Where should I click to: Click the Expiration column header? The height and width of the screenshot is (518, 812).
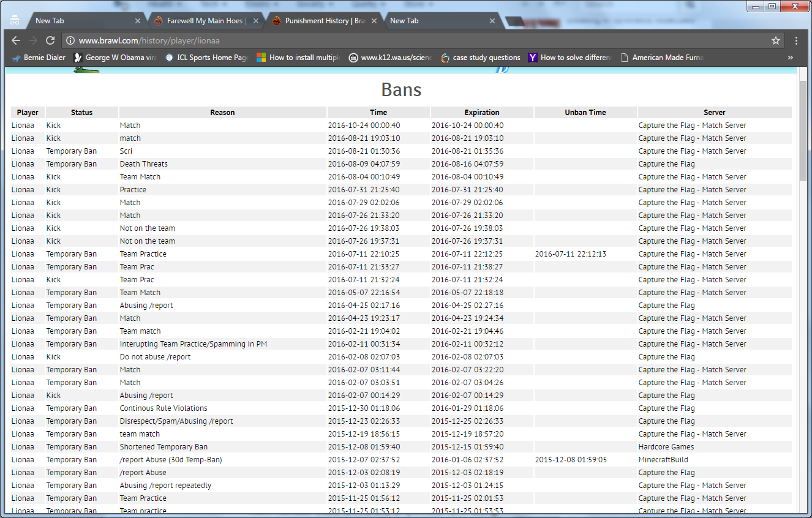coord(481,113)
